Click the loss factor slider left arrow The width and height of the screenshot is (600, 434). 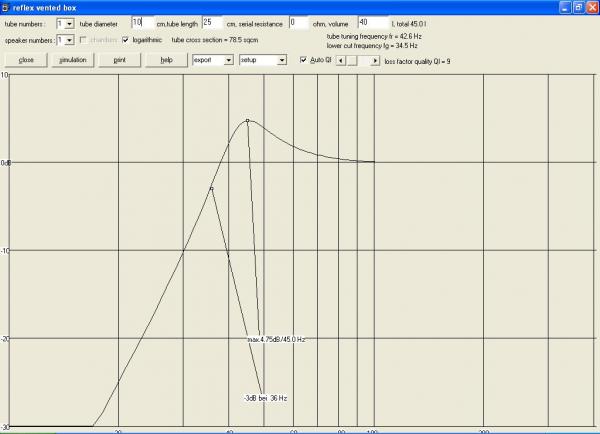click(339, 60)
